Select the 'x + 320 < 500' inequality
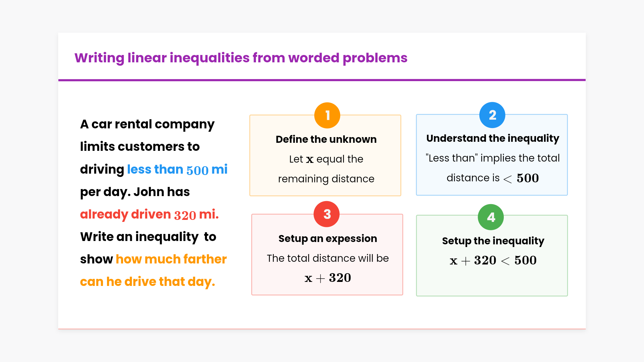 click(493, 260)
